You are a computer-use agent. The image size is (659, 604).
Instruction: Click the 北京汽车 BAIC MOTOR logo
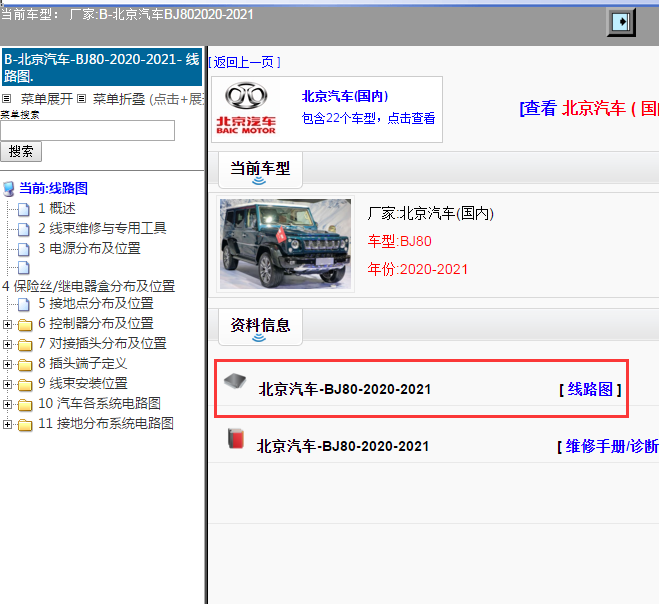click(246, 108)
